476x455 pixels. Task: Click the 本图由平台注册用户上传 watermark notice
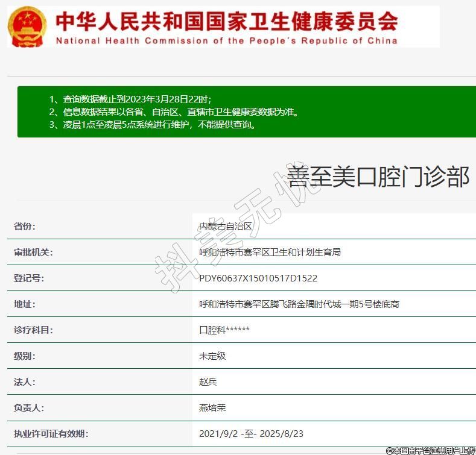click(x=430, y=450)
